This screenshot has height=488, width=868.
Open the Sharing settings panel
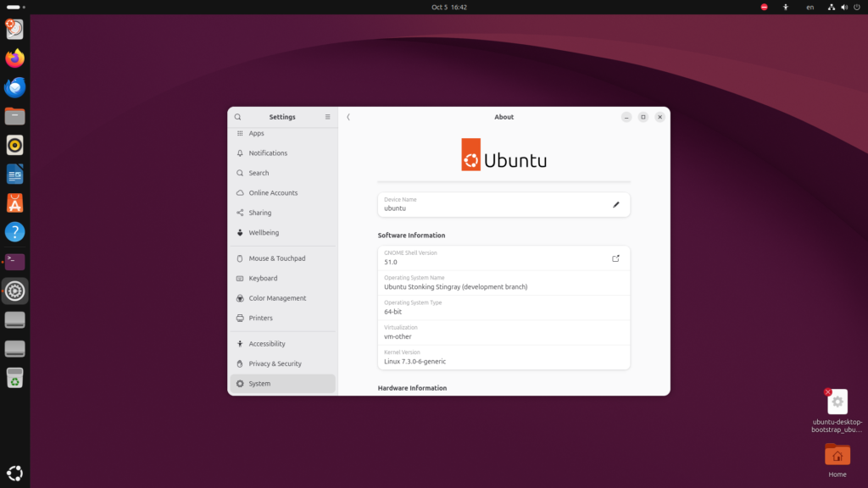(282, 213)
